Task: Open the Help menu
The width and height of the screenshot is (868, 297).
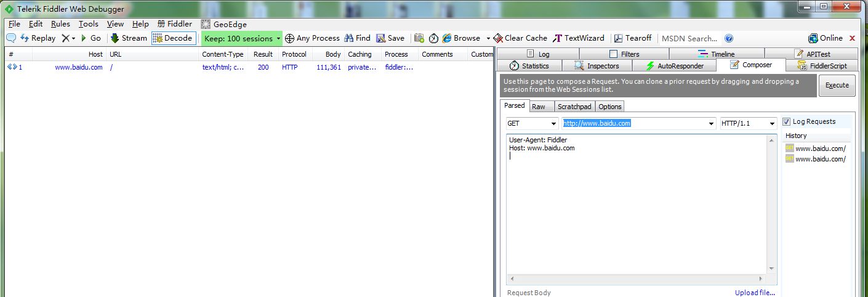Action: pyautogui.click(x=140, y=24)
